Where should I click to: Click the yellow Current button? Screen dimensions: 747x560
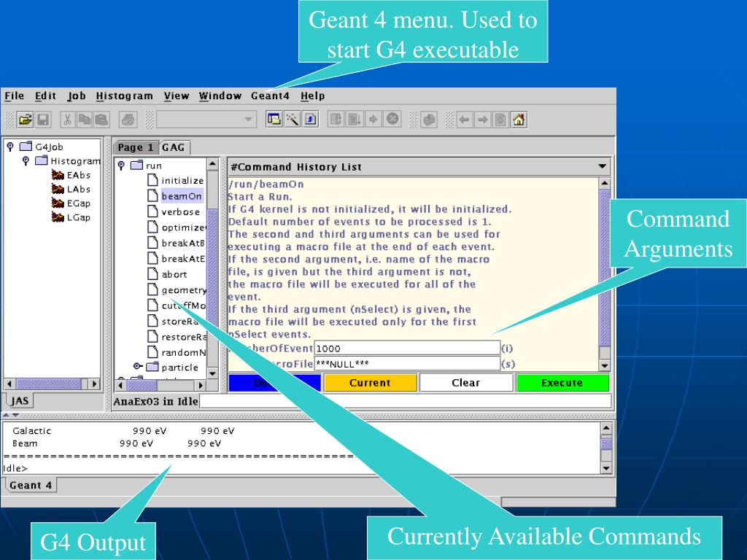370,383
